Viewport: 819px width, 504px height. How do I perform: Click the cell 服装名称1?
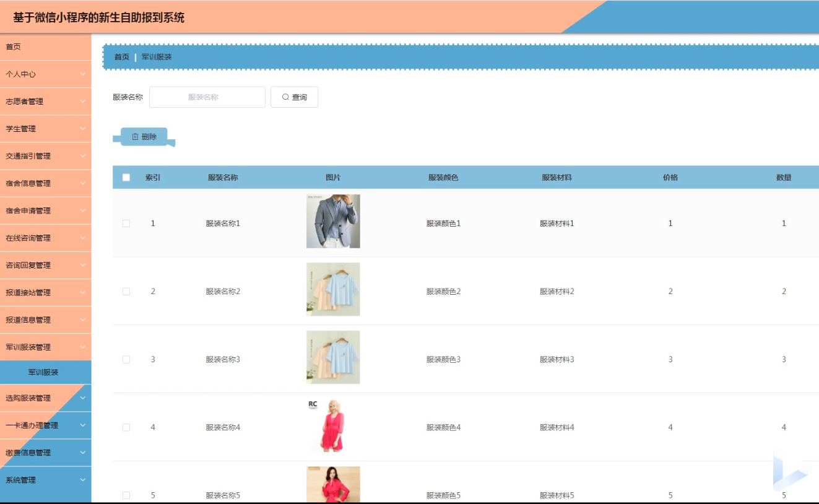(x=223, y=224)
